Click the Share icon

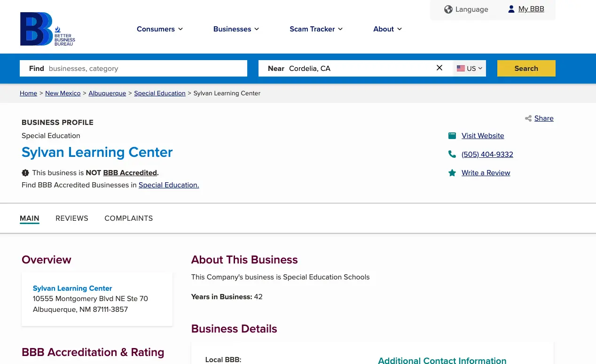[528, 118]
